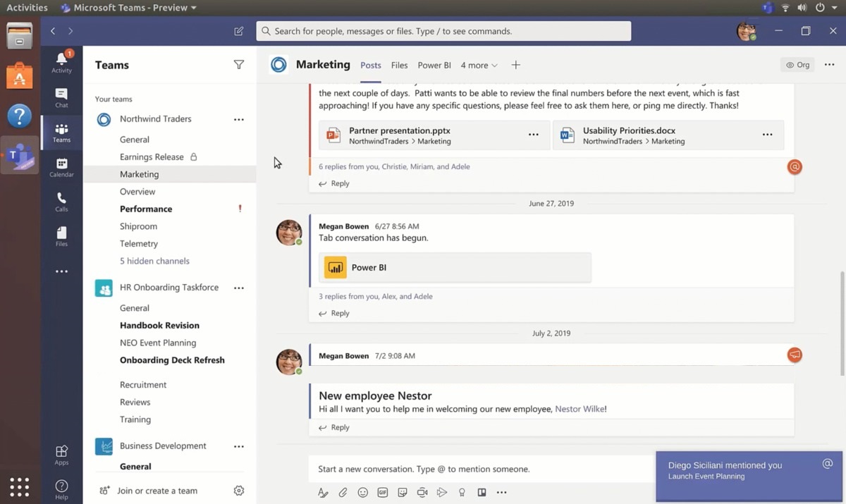
Task: Show applications grid in the dock
Action: (20, 486)
